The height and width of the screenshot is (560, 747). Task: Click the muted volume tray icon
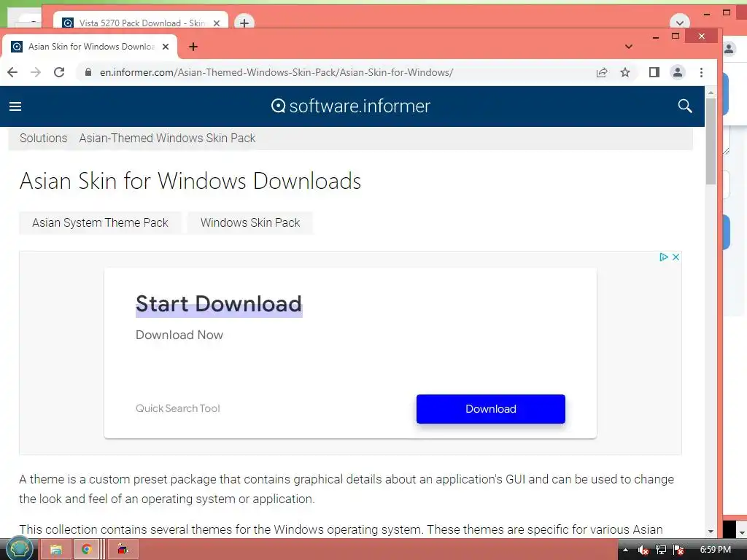[643, 550]
